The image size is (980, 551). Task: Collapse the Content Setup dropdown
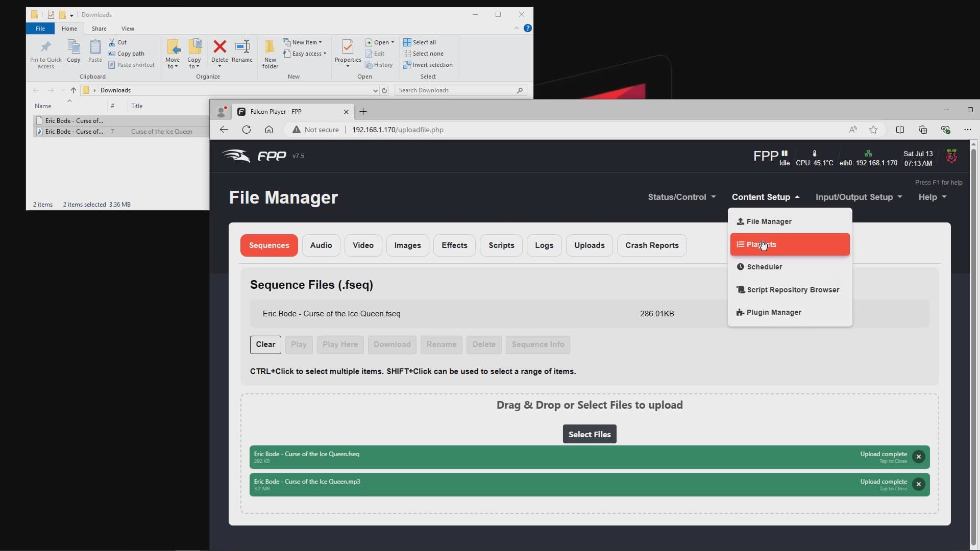[766, 197]
